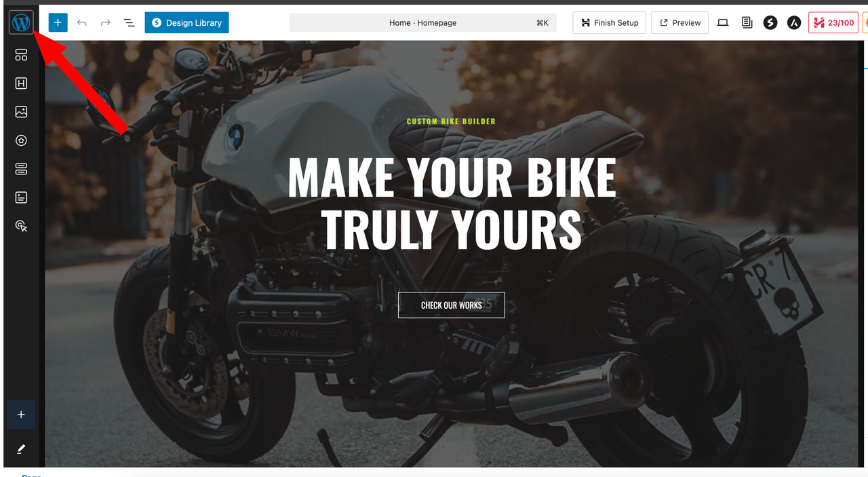This screenshot has height=477, width=868.
Task: Insert an Image block from sidebar
Action: [21, 112]
